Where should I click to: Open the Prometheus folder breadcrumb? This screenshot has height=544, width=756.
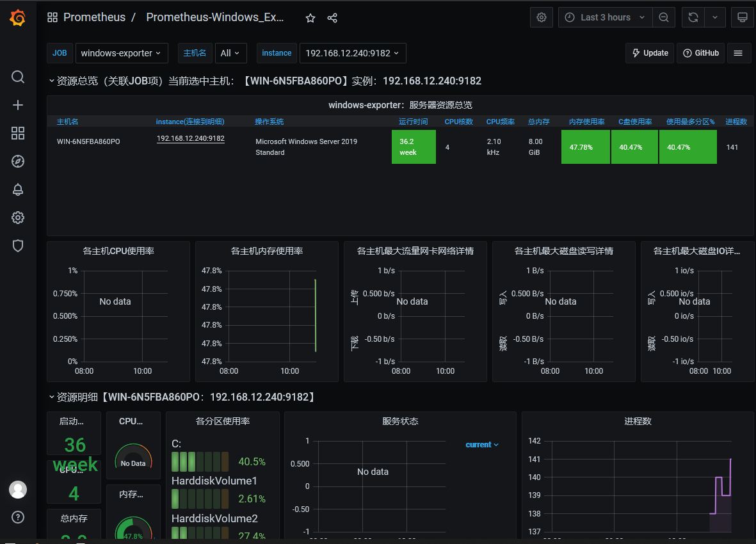point(95,17)
